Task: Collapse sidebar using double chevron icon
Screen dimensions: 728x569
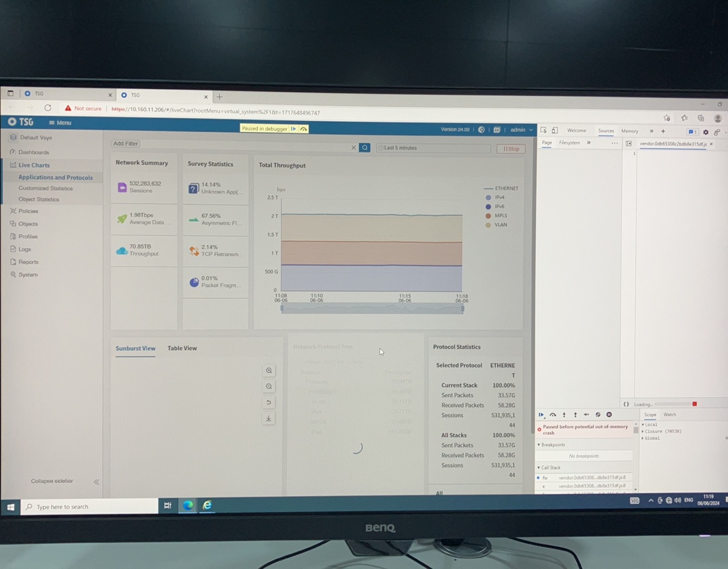Action: coord(96,482)
